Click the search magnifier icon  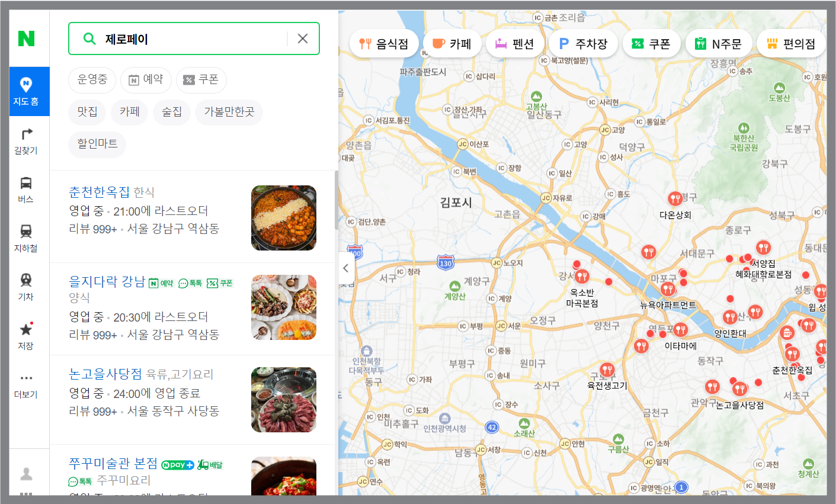pyautogui.click(x=89, y=38)
